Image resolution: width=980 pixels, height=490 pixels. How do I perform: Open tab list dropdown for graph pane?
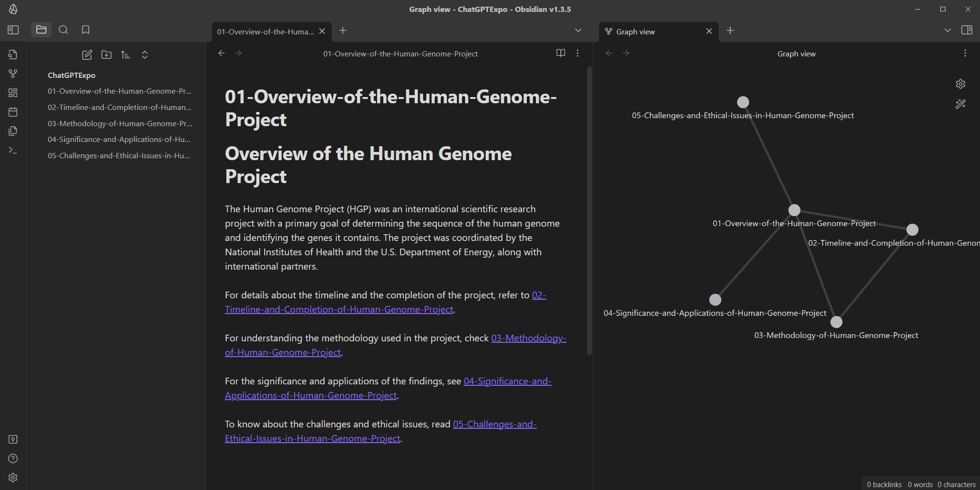pos(947,31)
